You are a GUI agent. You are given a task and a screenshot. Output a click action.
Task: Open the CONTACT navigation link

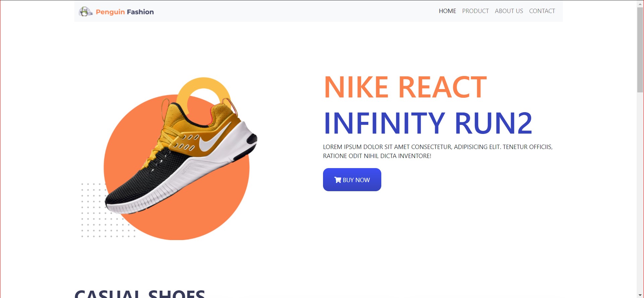(542, 11)
